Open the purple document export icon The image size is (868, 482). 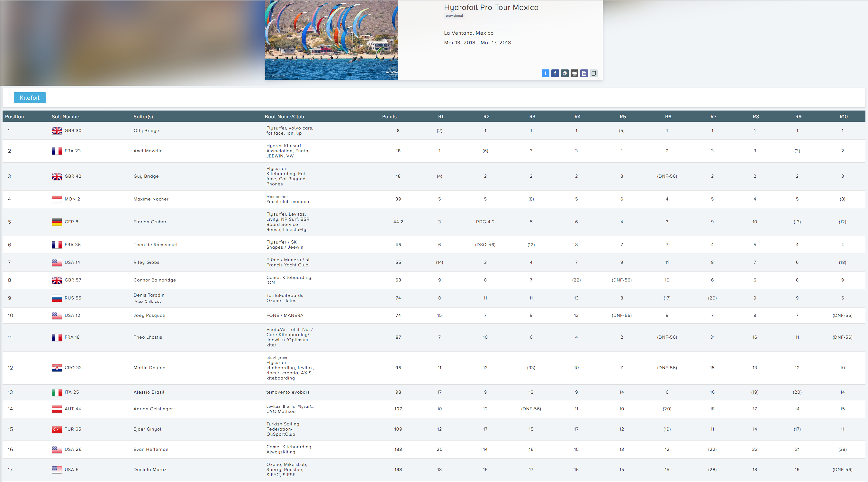coord(584,73)
